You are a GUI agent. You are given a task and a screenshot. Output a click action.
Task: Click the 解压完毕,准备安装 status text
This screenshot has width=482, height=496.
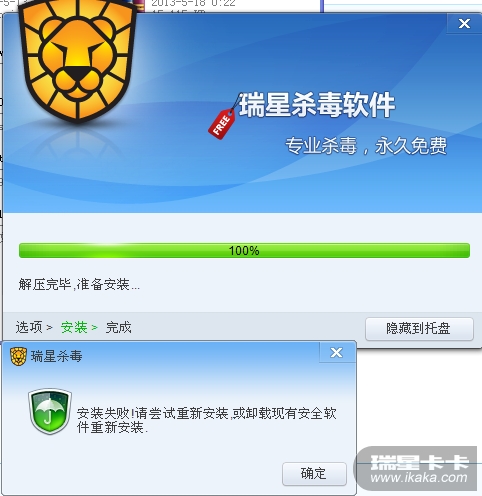pyautogui.click(x=79, y=284)
